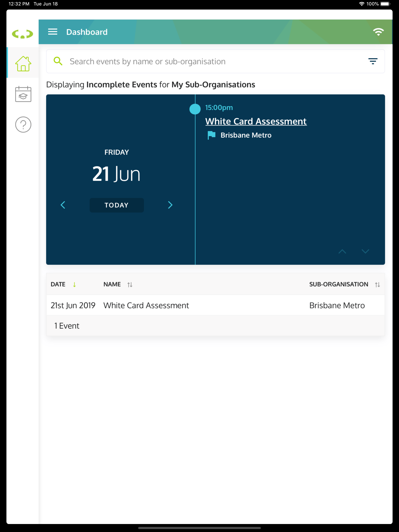This screenshot has width=399, height=532.
Task: Go to the previous day arrow
Action: coord(63,205)
